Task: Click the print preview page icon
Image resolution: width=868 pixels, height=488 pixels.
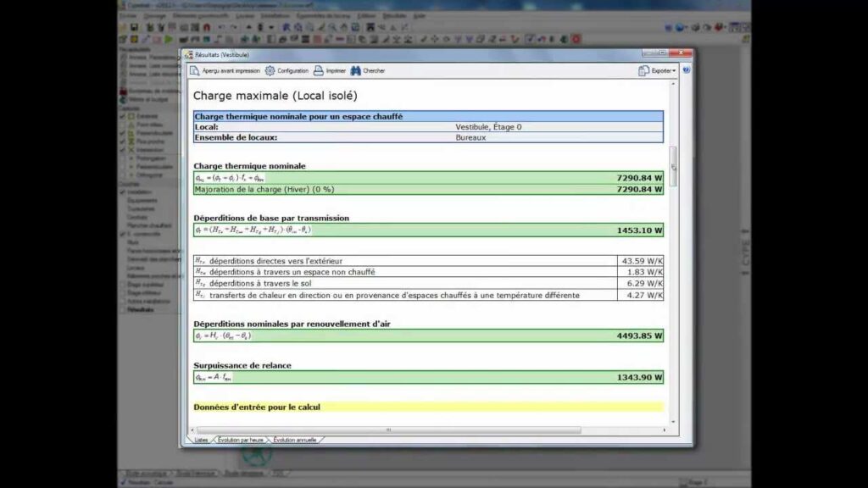Action: pos(194,71)
